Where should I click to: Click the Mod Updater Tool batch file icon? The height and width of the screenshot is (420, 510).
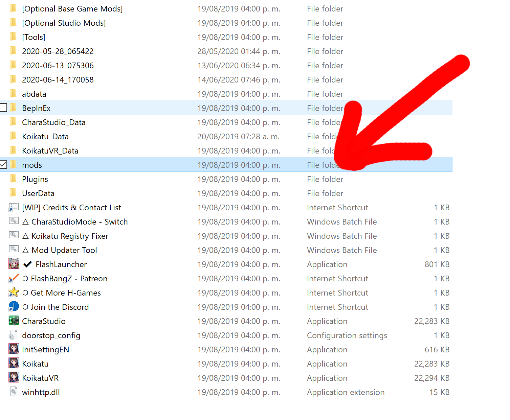(x=14, y=249)
